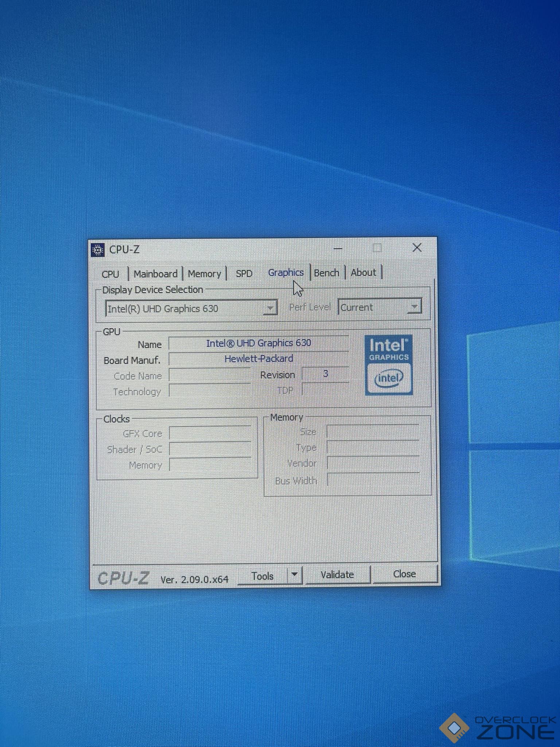This screenshot has height=747, width=560.
Task: Click the Shader / SoC clock field
Action: (x=210, y=449)
